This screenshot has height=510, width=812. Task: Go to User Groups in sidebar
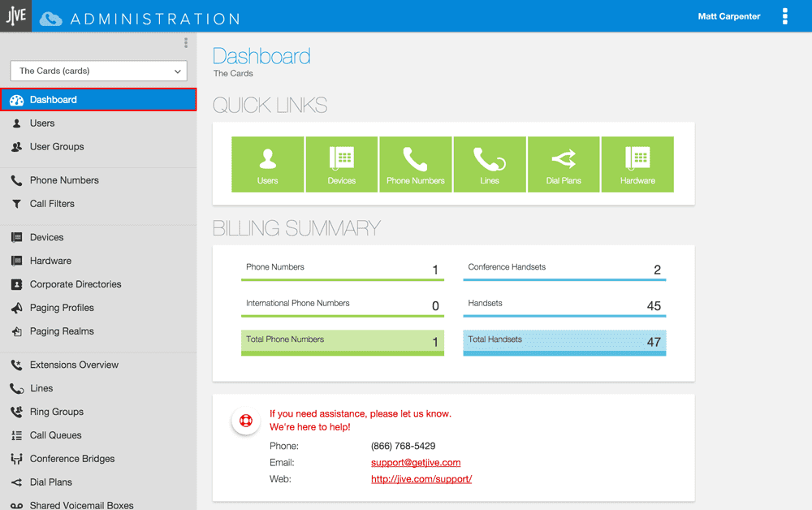[x=57, y=147]
